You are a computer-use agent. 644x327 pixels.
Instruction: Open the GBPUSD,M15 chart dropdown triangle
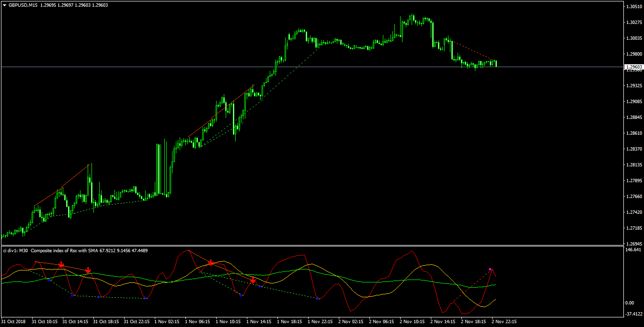[x=4, y=4]
